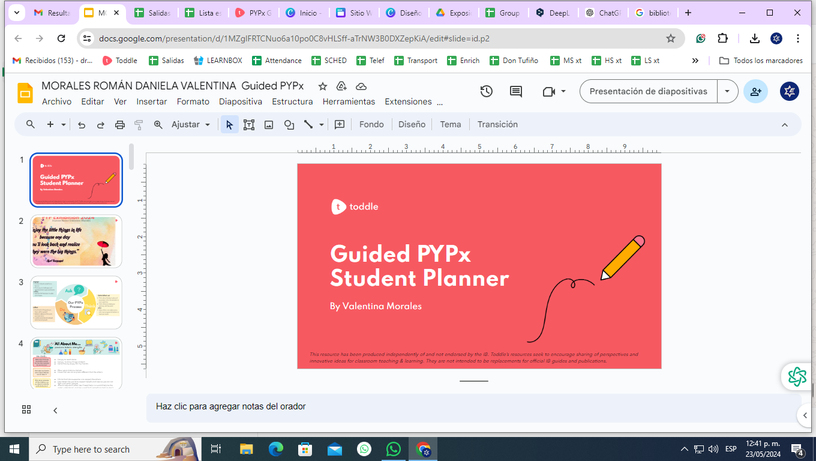
Task: Star the presentation document
Action: tap(322, 87)
